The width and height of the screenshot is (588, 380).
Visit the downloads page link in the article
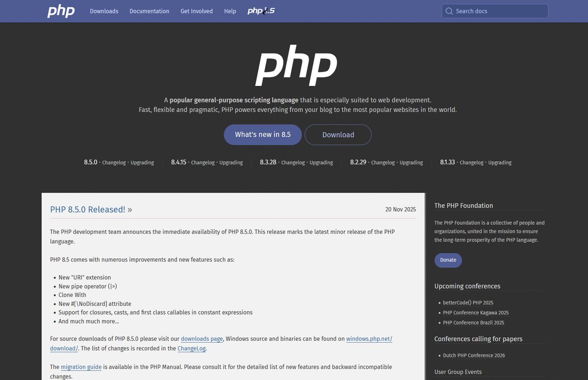[202, 338]
